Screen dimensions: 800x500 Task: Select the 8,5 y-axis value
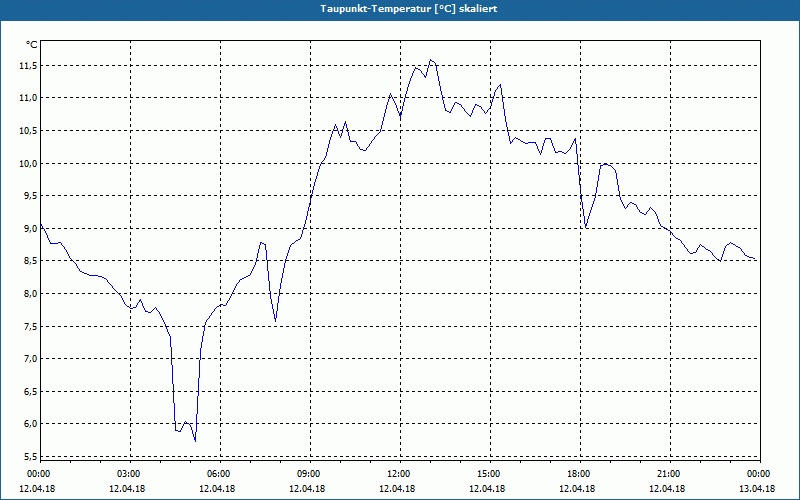point(30,261)
